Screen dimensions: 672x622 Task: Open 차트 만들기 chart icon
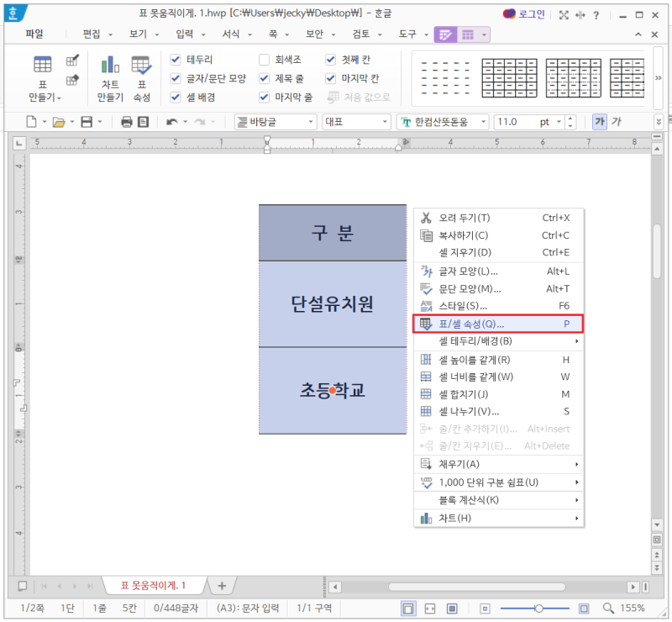tap(110, 65)
